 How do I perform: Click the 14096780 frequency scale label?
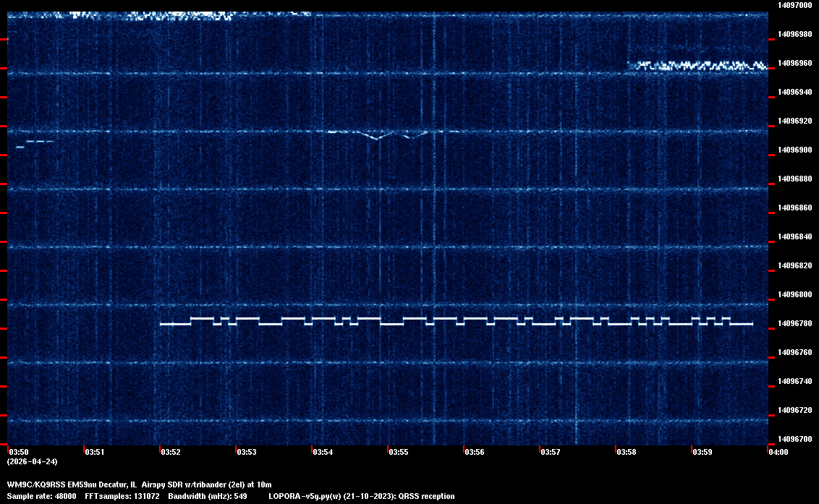tap(794, 324)
